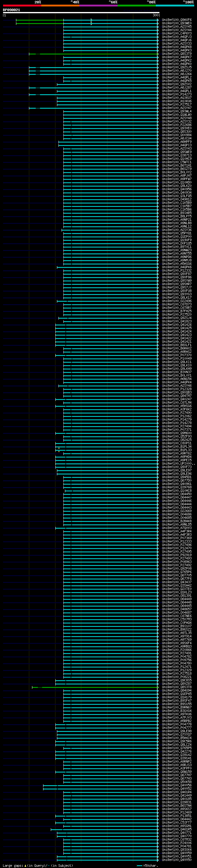Select the UniRef100_Q4VV50 label
The image size is (197, 868).
176,860
